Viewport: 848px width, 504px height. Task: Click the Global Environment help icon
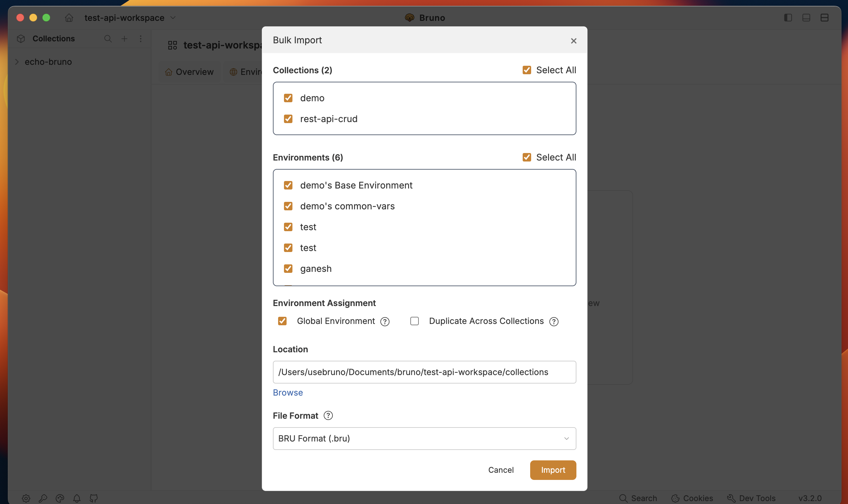pos(385,321)
